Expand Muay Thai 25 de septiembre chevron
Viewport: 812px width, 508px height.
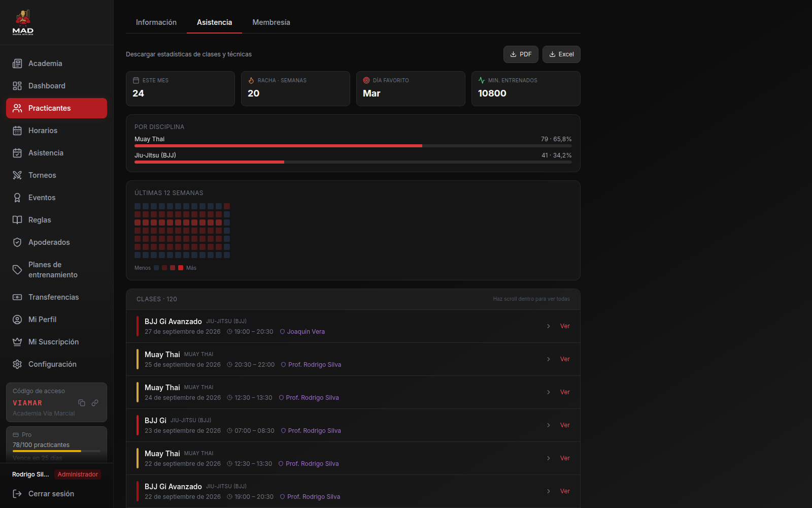[x=549, y=359]
